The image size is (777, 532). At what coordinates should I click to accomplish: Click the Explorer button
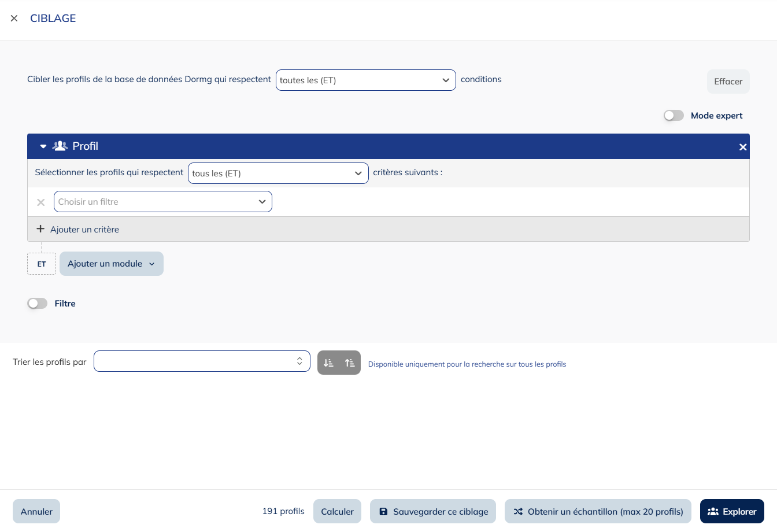[732, 512]
